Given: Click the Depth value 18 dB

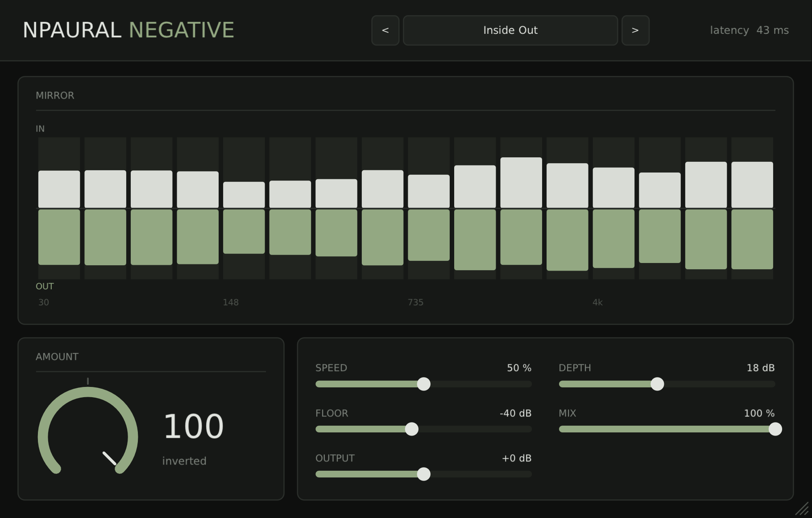Looking at the screenshot, I should [760, 368].
